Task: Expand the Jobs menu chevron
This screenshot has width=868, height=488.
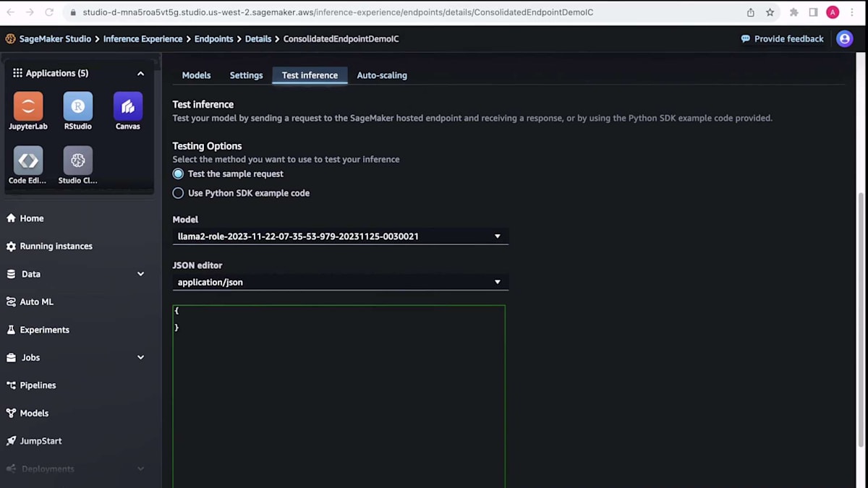Action: (140, 358)
